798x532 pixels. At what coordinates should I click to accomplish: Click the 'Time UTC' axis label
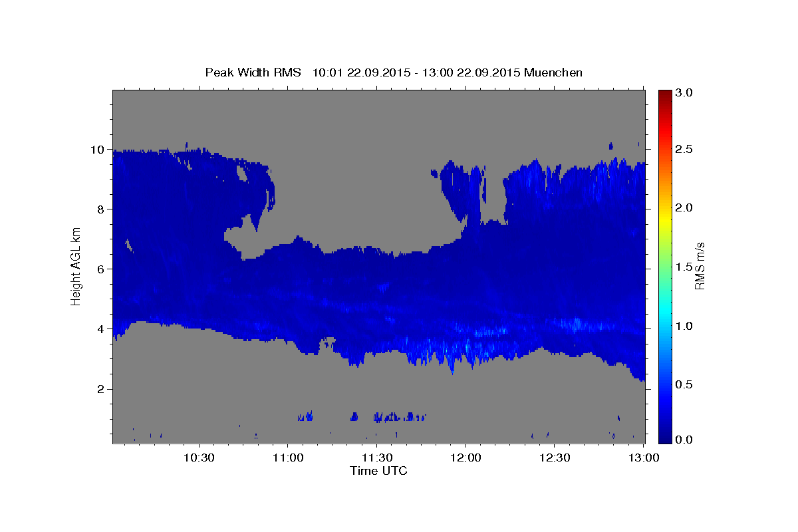pos(378,471)
